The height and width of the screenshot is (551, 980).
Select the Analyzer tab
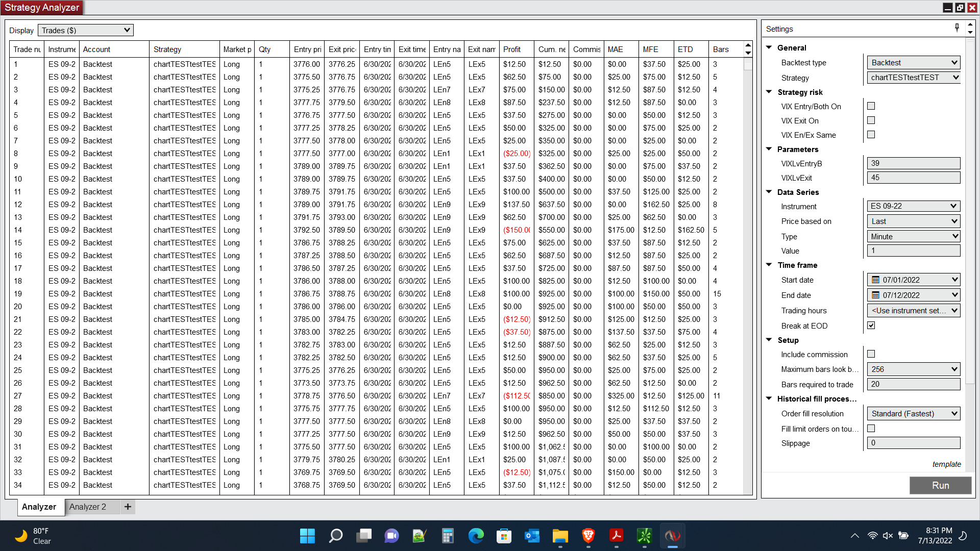[39, 507]
